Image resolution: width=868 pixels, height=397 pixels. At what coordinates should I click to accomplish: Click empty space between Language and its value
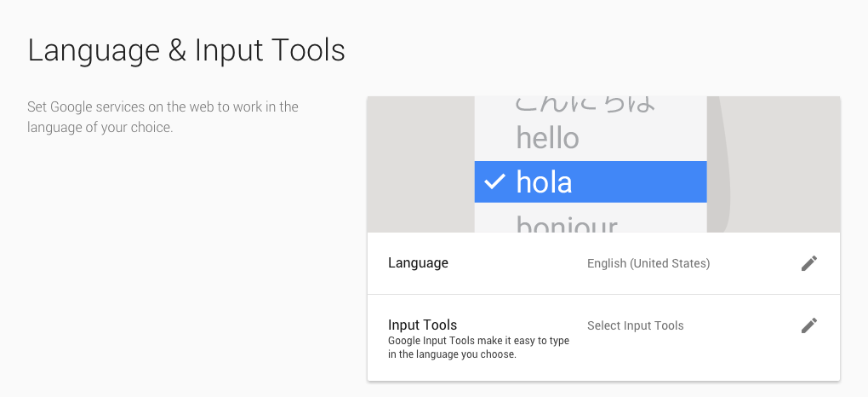click(x=517, y=263)
